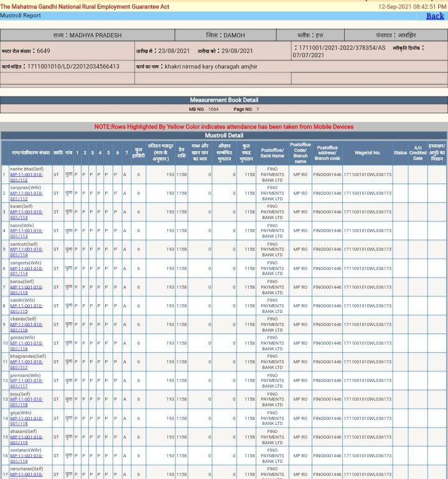This screenshot has height=479, width=448.
Task: Click the 'Postoffice address/ Branch code' column header
Action: coord(327,153)
